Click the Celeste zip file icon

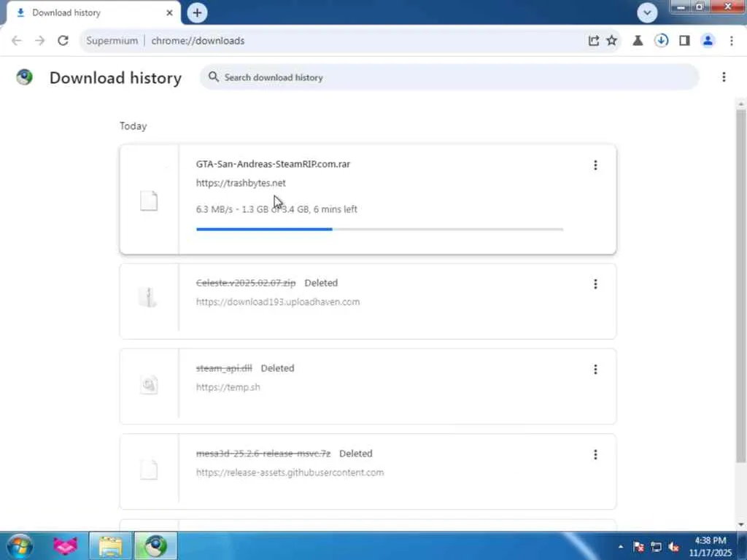[x=149, y=297]
